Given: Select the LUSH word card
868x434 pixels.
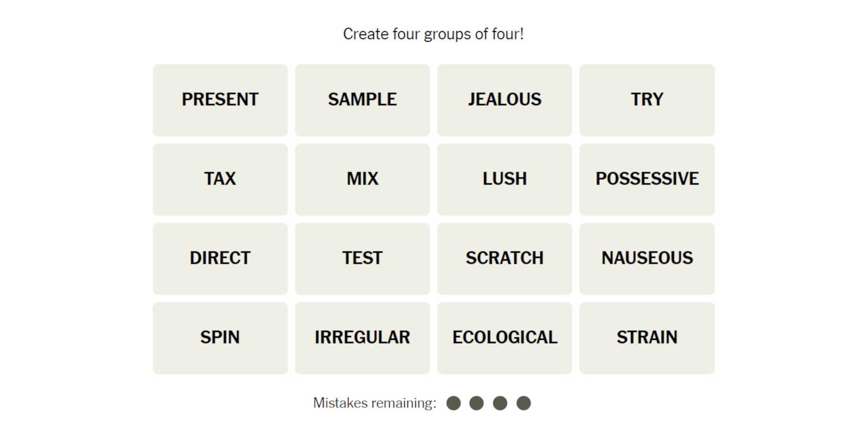Looking at the screenshot, I should (504, 179).
